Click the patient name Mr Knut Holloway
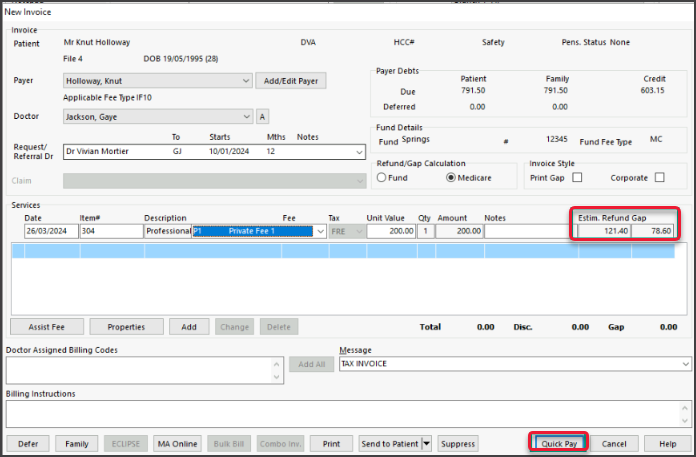Screen dimensions: 696x457 pyautogui.click(x=97, y=43)
